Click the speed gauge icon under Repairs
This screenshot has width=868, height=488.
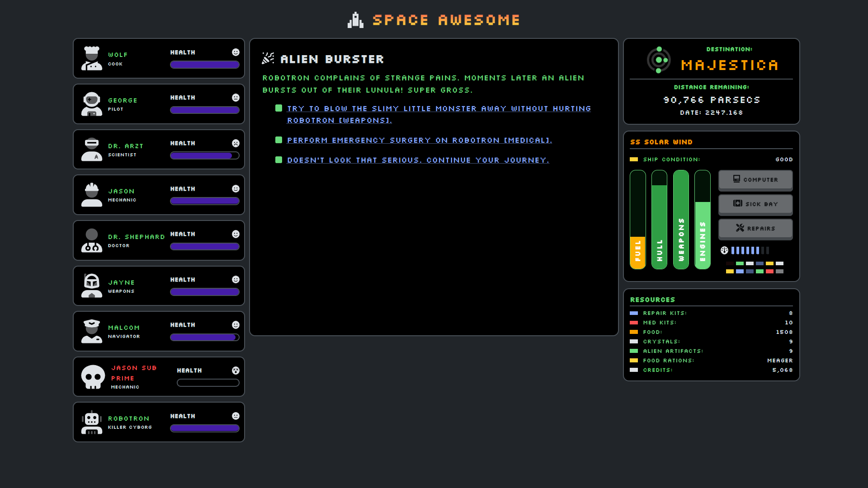(724, 250)
